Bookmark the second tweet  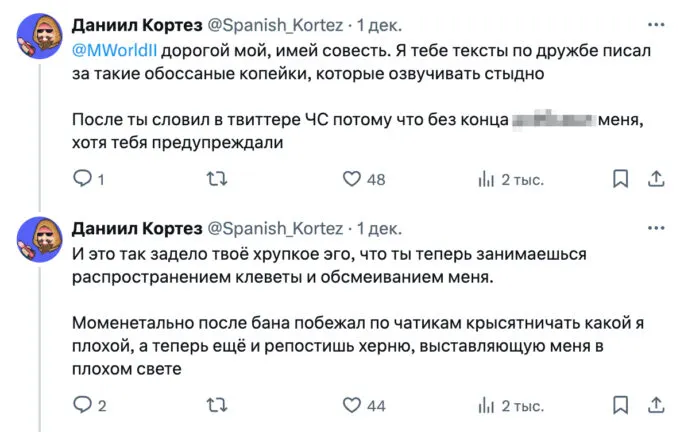click(620, 405)
